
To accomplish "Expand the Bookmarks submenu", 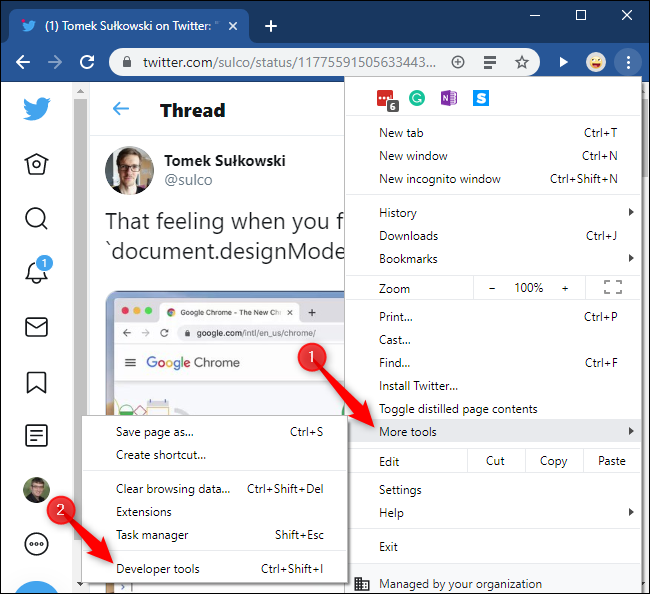I will [x=493, y=259].
